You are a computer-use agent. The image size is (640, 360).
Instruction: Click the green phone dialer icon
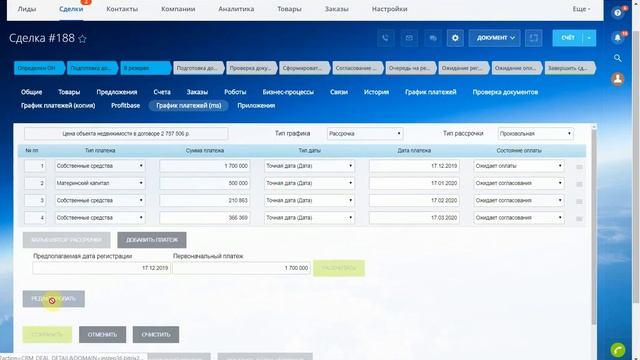(x=618, y=350)
